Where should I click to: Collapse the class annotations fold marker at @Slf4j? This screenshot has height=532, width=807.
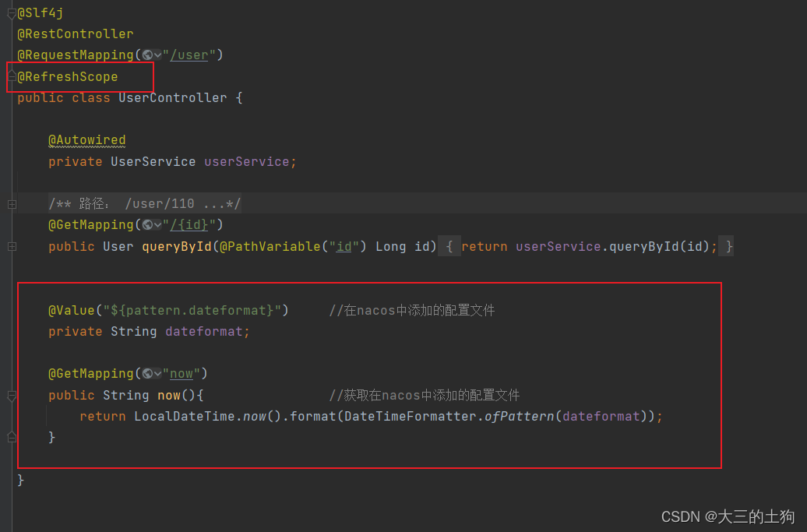12,13
